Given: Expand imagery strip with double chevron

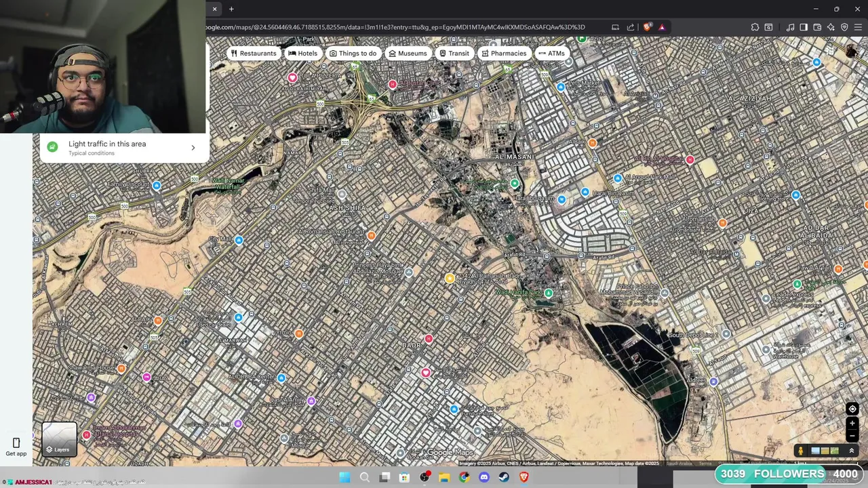Looking at the screenshot, I should point(852,451).
